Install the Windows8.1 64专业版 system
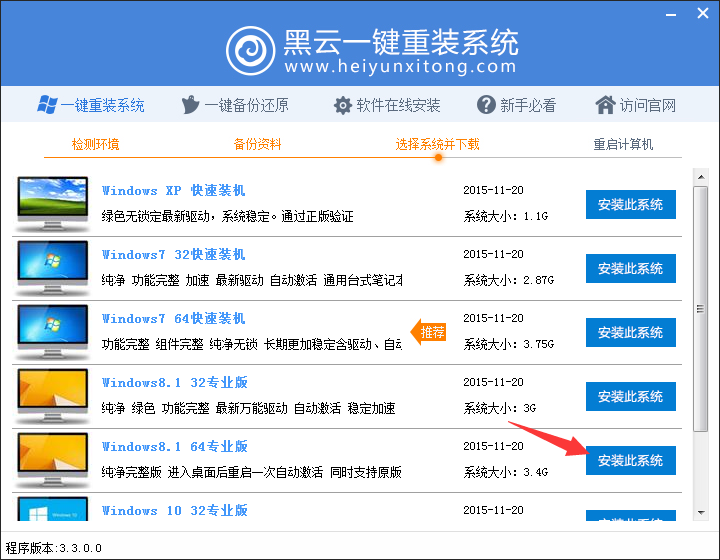Screen dimensions: 720x560 pyautogui.click(x=630, y=460)
